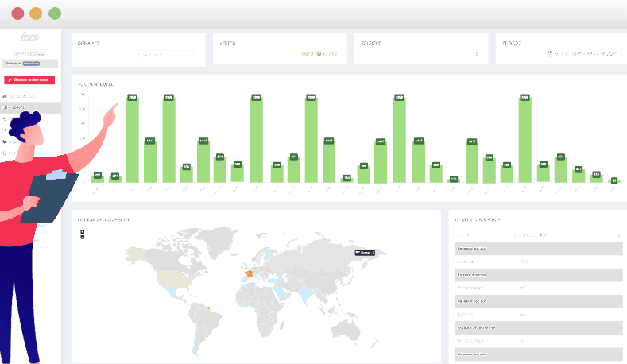Screen dimensions: 627x364
Task: Click the first tallest green bar in the chart
Action: point(133,138)
